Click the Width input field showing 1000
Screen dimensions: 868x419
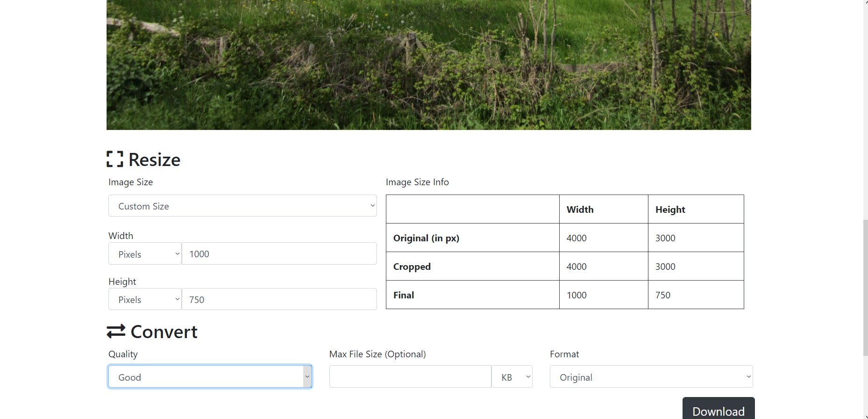click(279, 253)
